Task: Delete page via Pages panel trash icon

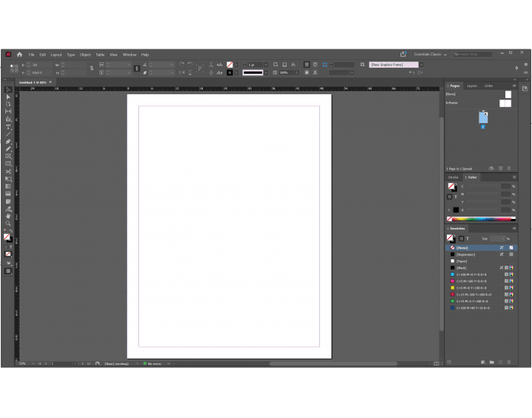Action: (x=509, y=169)
